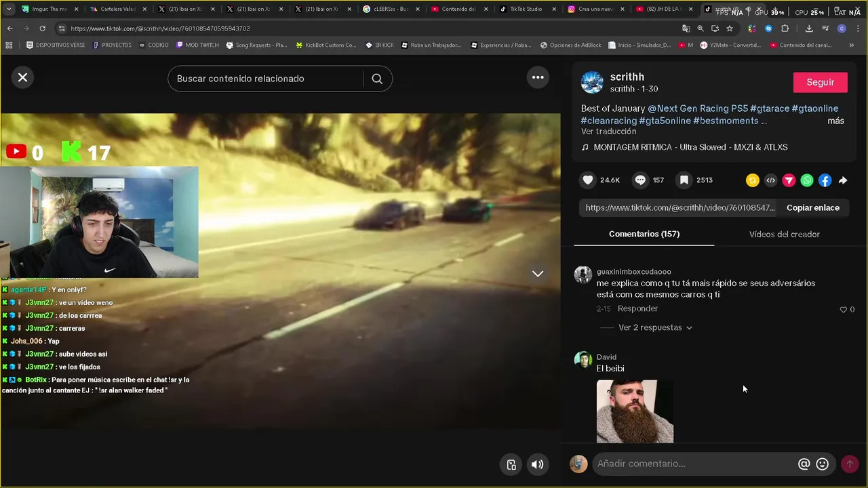The width and height of the screenshot is (868, 488).
Task: Switch to Vídeos del creador tab
Action: [784, 235]
